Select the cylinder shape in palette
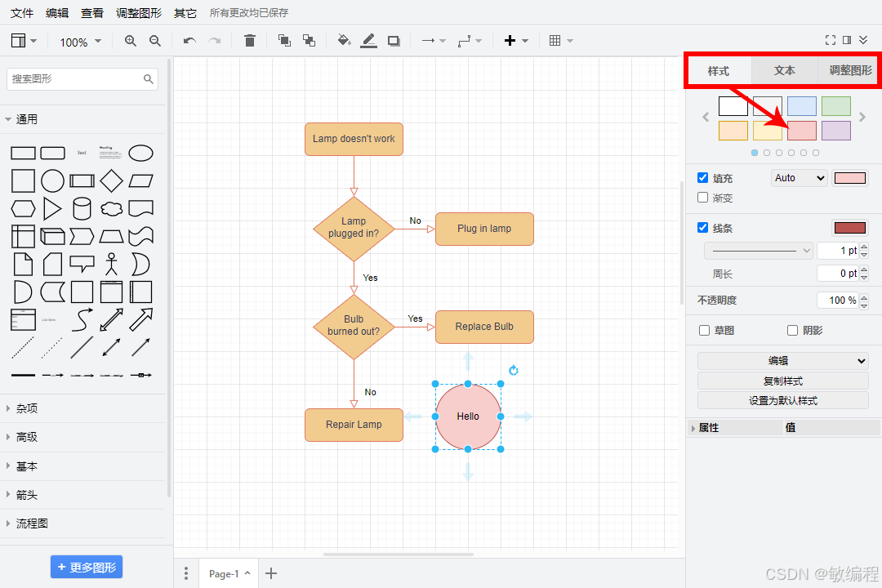882x588 pixels. [82, 209]
